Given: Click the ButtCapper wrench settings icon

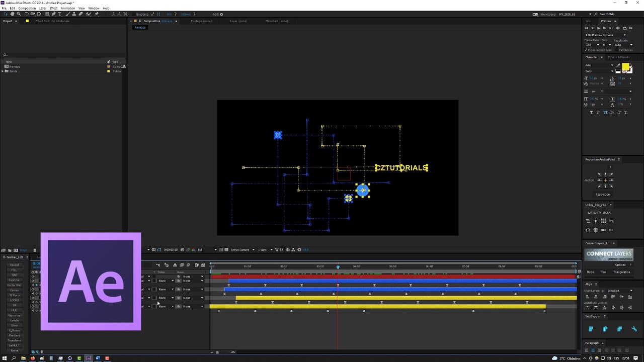Looking at the screenshot, I should (634, 329).
